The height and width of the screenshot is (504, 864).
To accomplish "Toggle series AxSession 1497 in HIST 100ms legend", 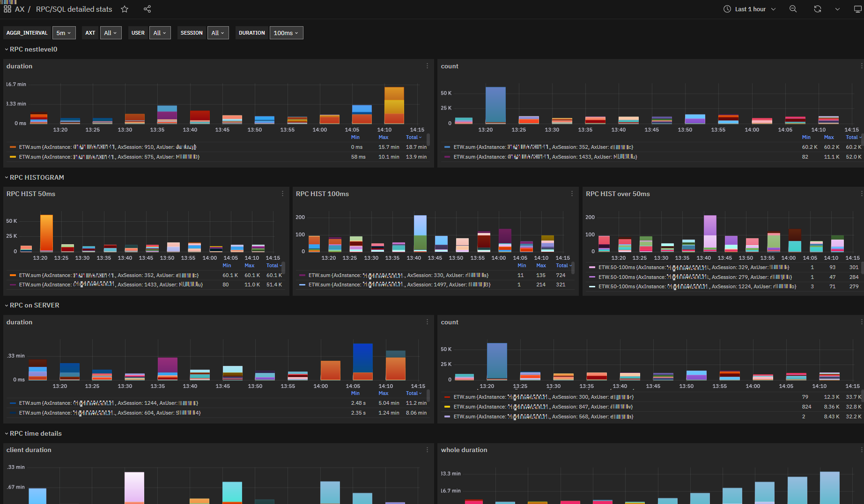I will (x=399, y=285).
